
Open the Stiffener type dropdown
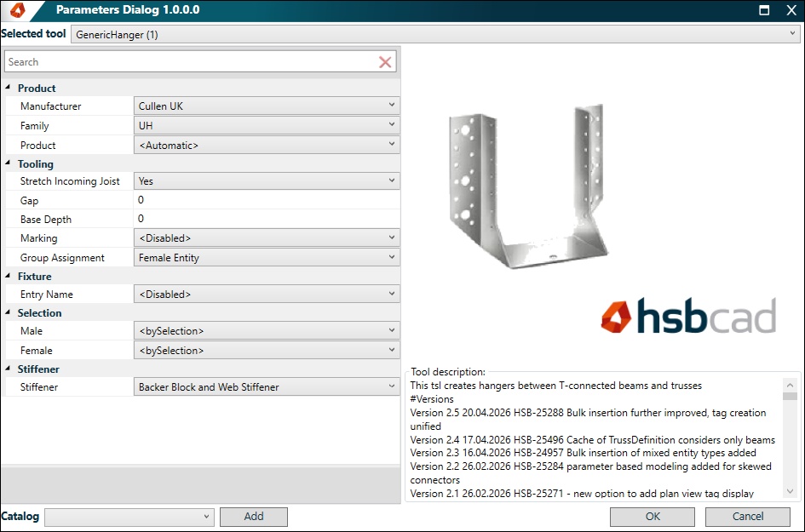point(267,386)
